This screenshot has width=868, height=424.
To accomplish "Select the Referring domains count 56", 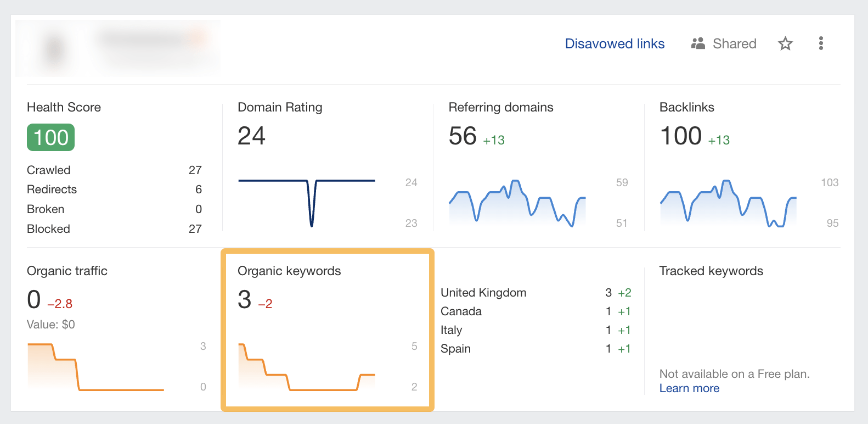I will 463,136.
